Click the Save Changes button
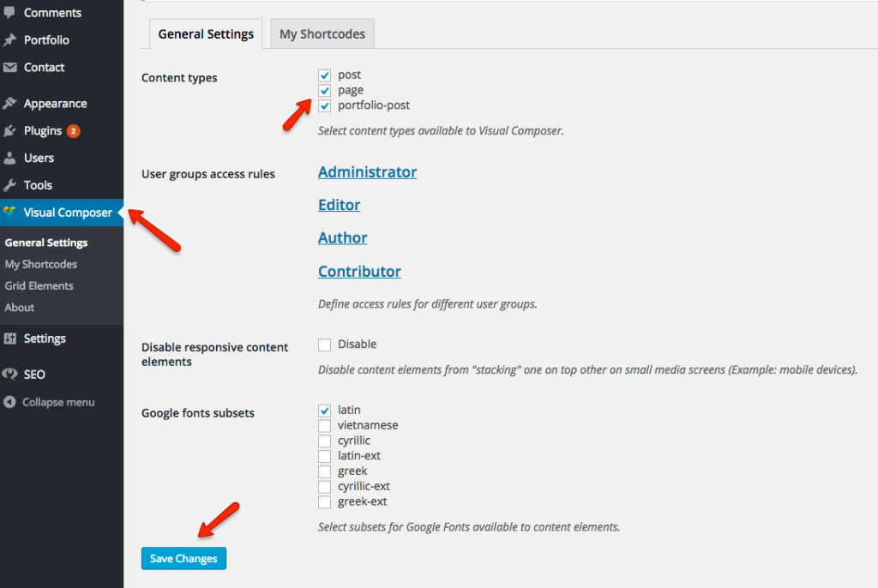Screen dimensions: 878x588 (183, 558)
